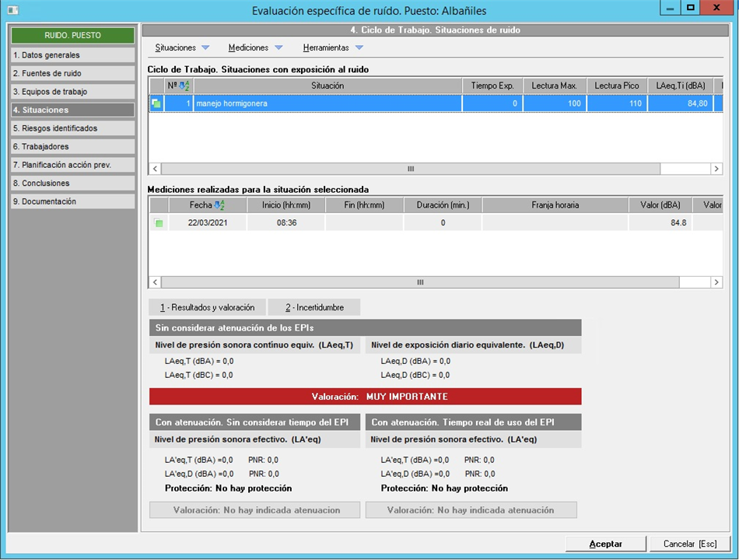739x560 pixels.
Task: Click the application icon in title bar
Action: tap(12, 10)
